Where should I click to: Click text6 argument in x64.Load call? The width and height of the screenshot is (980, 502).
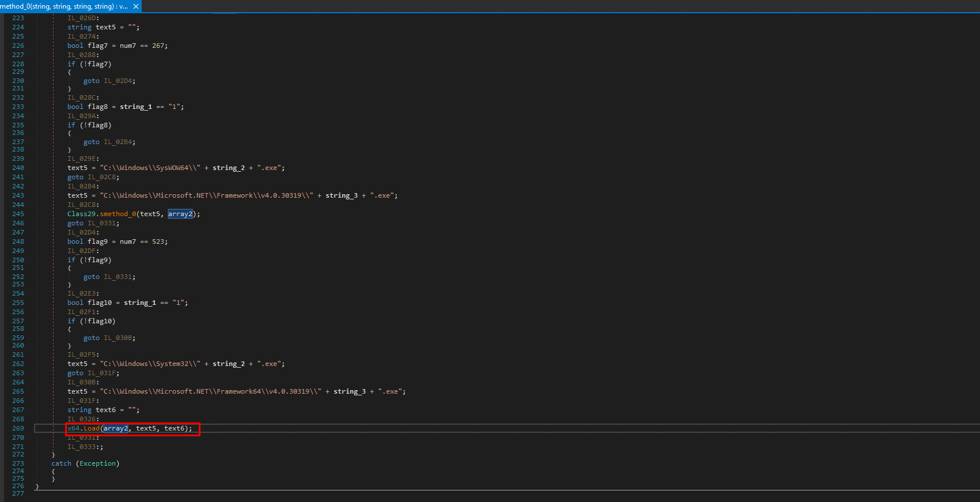(174, 428)
